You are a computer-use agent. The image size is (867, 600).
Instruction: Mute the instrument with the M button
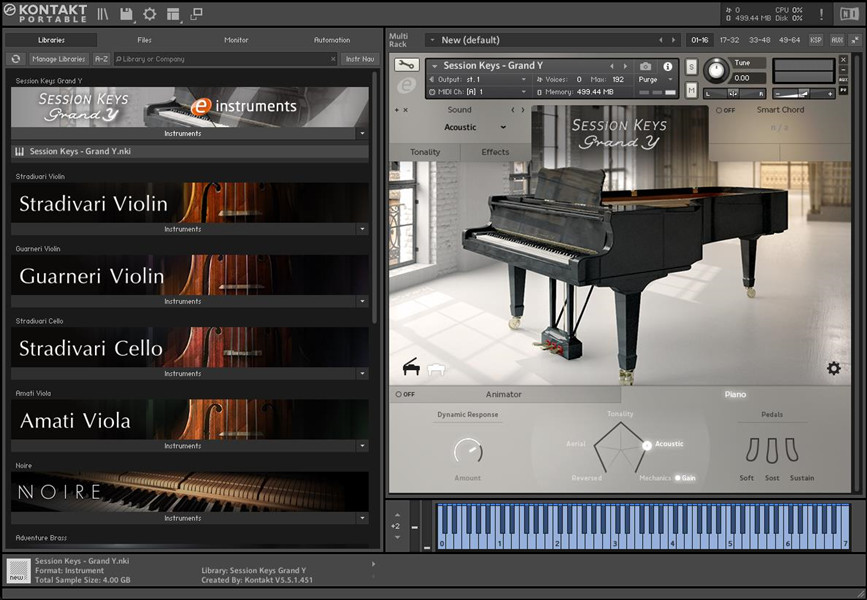point(691,90)
